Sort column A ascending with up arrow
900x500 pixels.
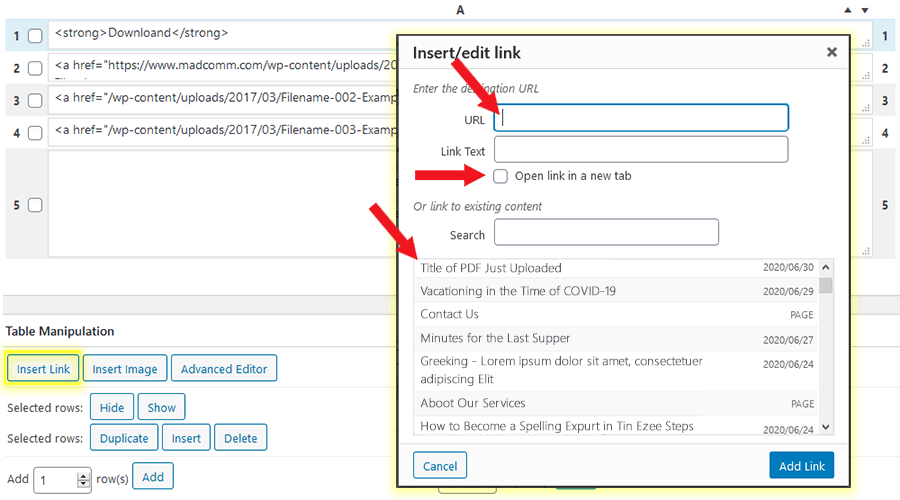pos(849,10)
